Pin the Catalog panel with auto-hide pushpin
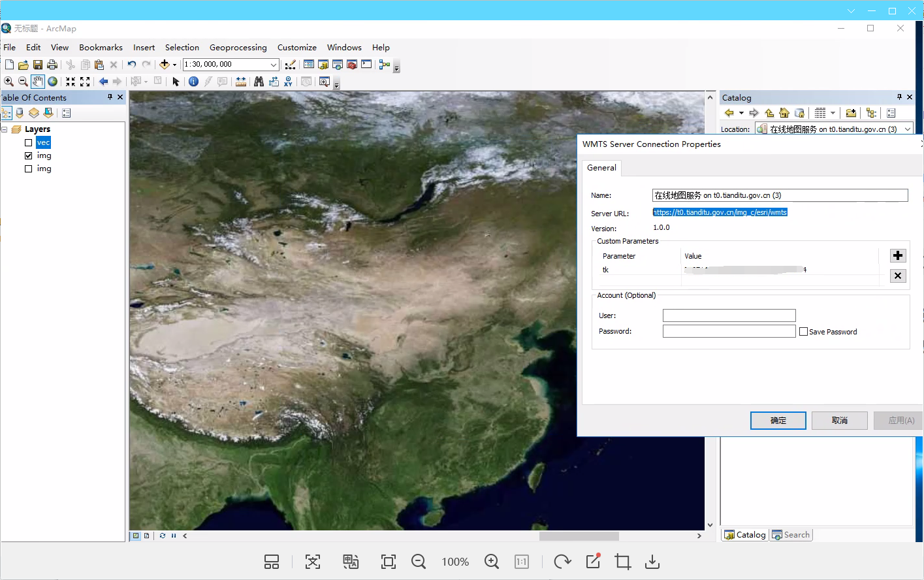Screen dimensions: 924x580 tap(899, 97)
